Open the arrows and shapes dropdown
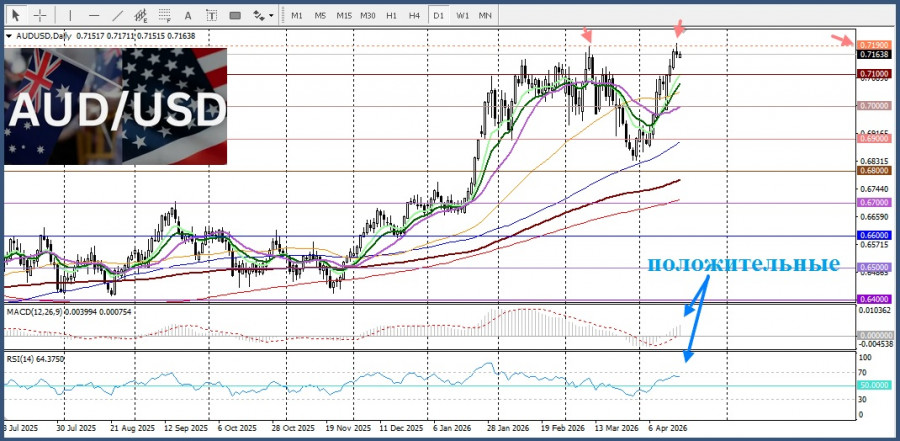Screen dimensions: 900x441 263,15
